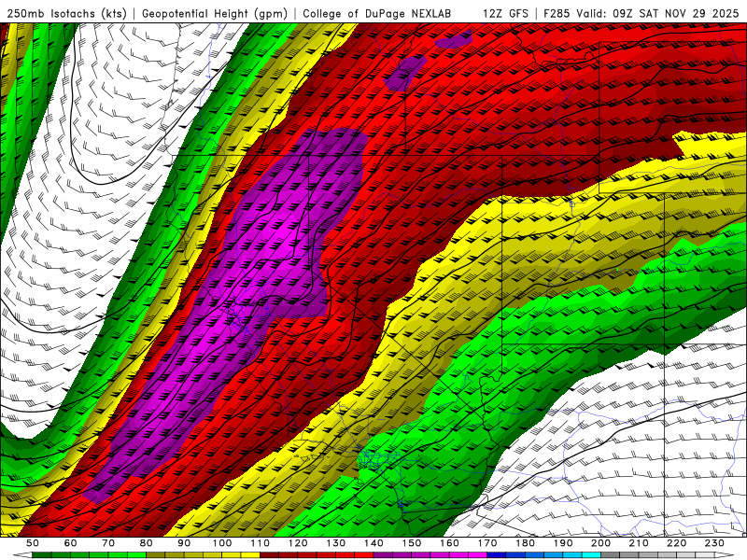Viewport: 747px width, 560px height.
Task: Click the 60 value on the color scale
Action: (71, 543)
